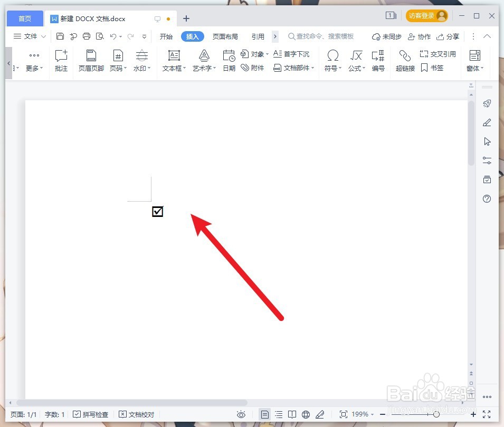This screenshot has height=427, width=504.
Task: Insert a bookmark using 书签 icon
Action: pyautogui.click(x=433, y=68)
